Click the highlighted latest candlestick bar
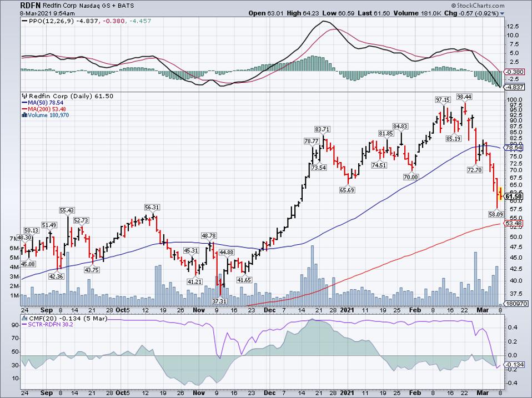 coord(500,194)
